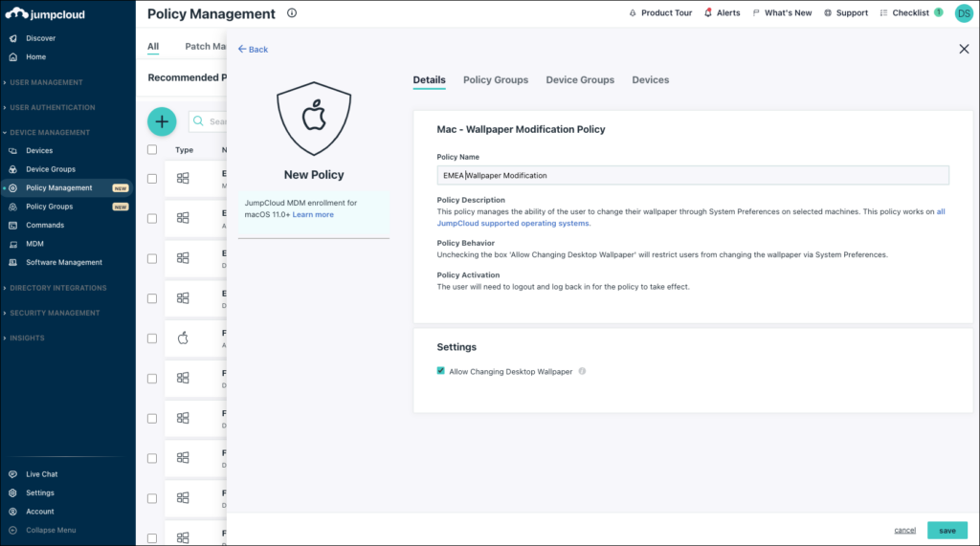Viewport: 980px width, 546px height.
Task: Click the Policy Name input field
Action: [692, 175]
